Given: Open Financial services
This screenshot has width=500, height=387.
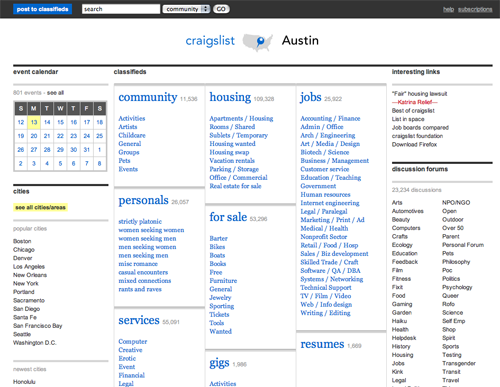Looking at the screenshot, I should (132, 375).
